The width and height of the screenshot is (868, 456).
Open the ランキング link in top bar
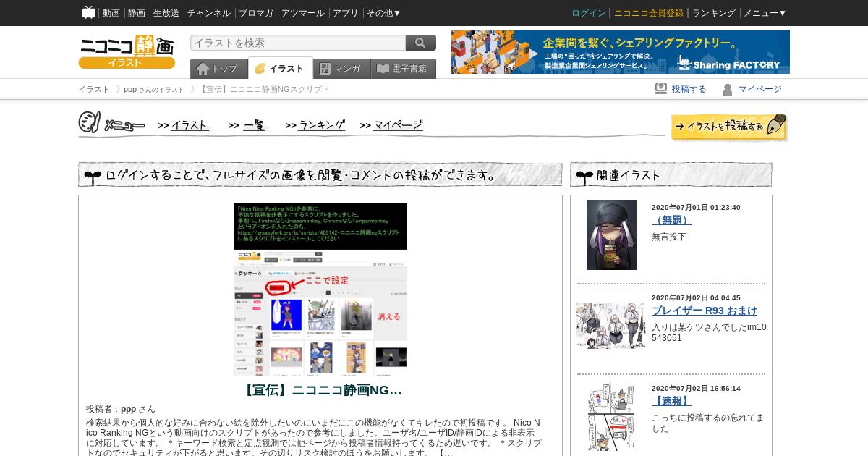[714, 13]
